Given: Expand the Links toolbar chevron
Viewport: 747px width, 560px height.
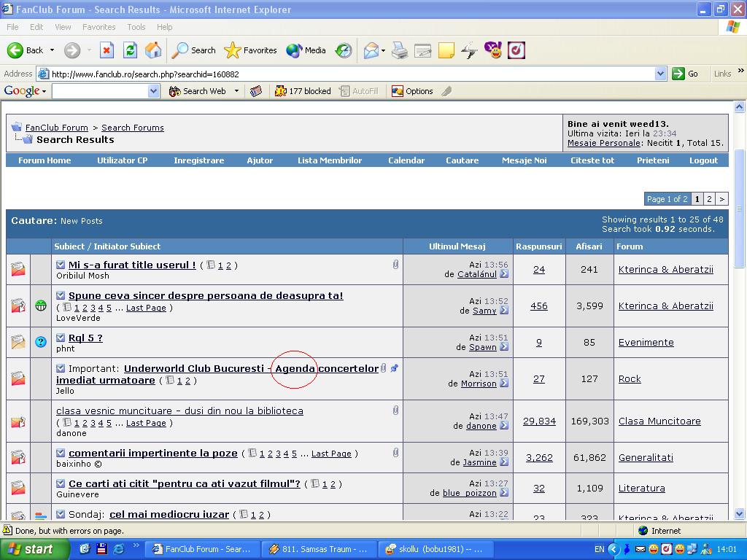Looking at the screenshot, I should pos(740,71).
